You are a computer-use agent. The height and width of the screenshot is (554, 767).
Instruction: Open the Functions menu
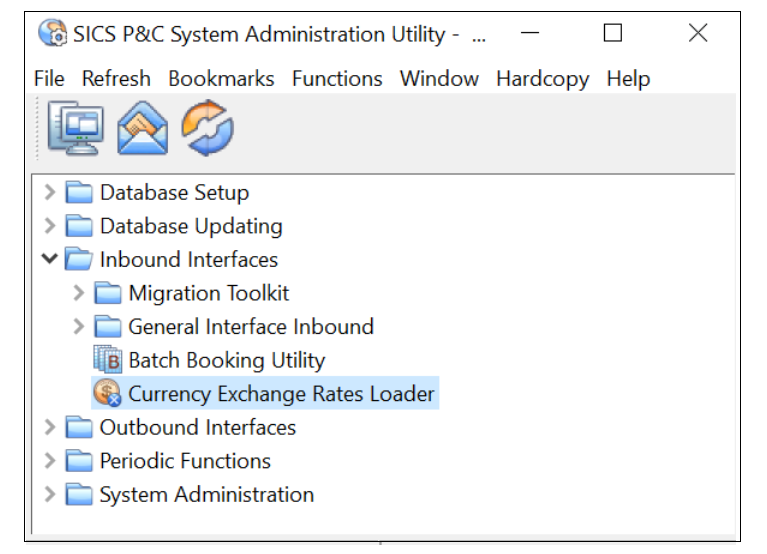[x=337, y=78]
